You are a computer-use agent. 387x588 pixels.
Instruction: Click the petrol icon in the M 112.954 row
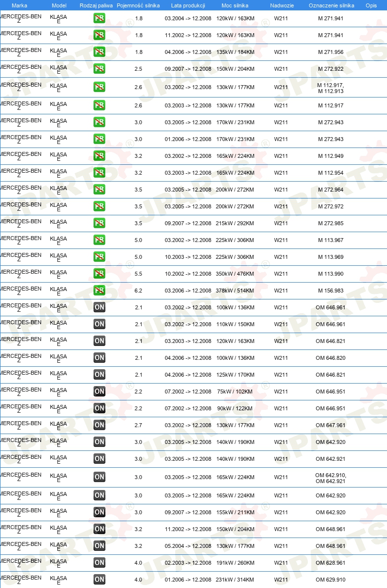coord(99,173)
